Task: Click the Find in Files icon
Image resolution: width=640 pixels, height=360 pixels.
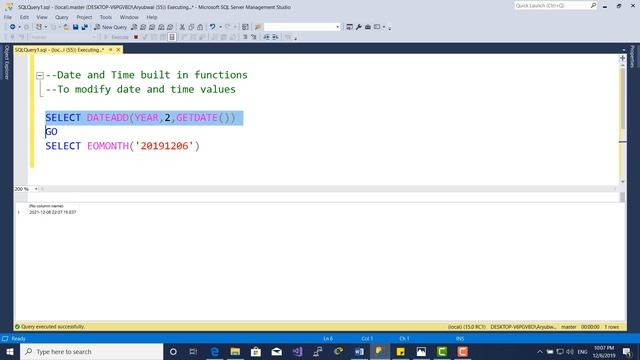Action: point(258,27)
